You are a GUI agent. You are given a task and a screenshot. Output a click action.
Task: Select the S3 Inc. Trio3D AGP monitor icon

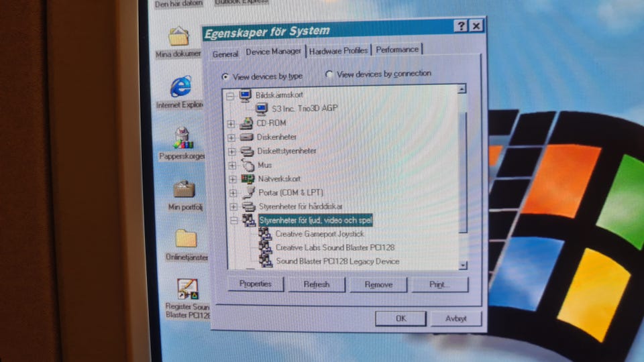coord(262,109)
